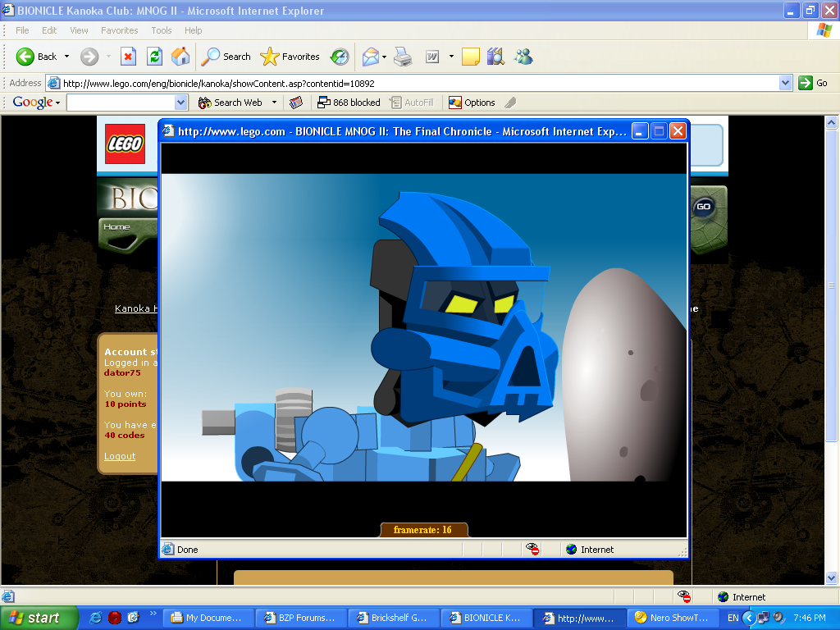The width and height of the screenshot is (840, 630).
Task: Click the popup-blocked icon in MNOG status bar
Action: [532, 549]
